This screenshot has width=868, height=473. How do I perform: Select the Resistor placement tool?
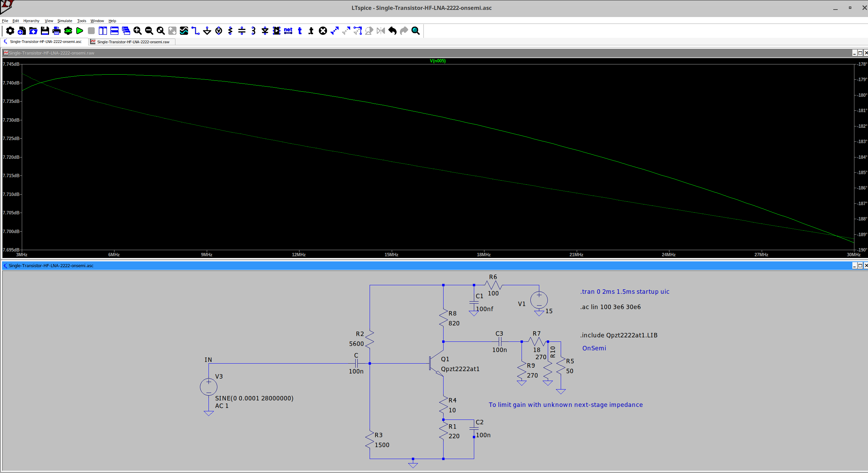tap(230, 31)
